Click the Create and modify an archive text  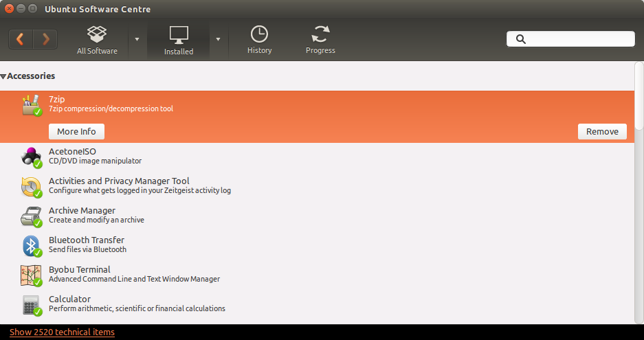click(x=96, y=220)
